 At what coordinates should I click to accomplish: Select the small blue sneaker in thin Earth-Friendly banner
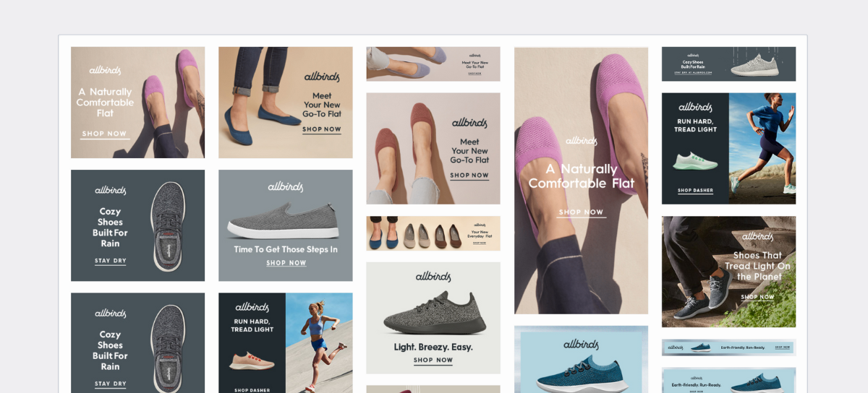tap(700, 347)
